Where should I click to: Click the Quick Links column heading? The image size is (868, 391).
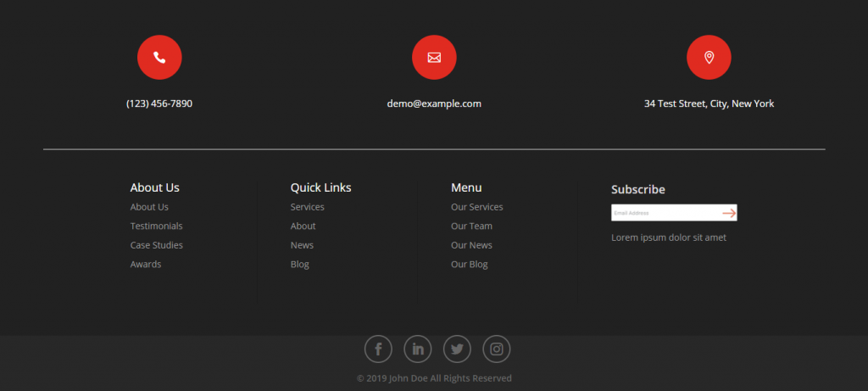321,187
